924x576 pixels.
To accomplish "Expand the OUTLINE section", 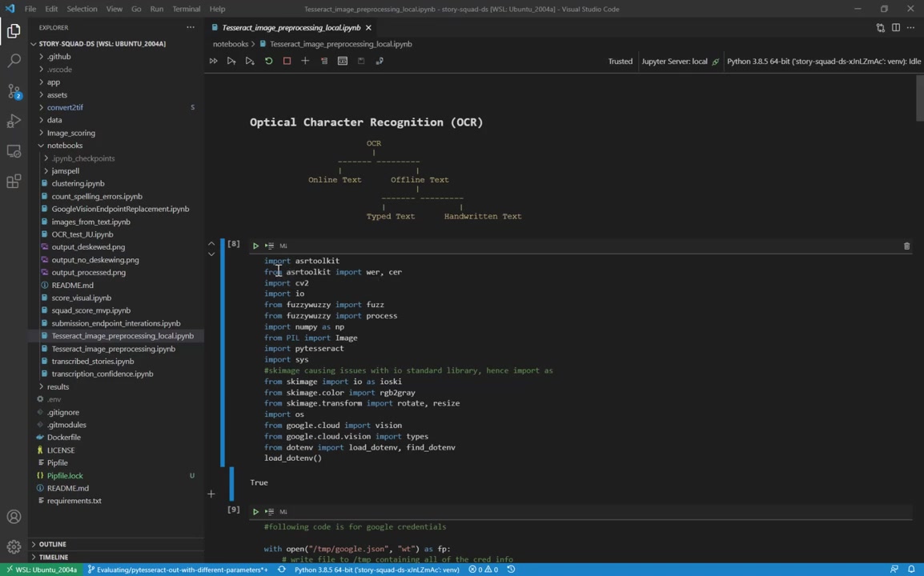I will tap(53, 544).
